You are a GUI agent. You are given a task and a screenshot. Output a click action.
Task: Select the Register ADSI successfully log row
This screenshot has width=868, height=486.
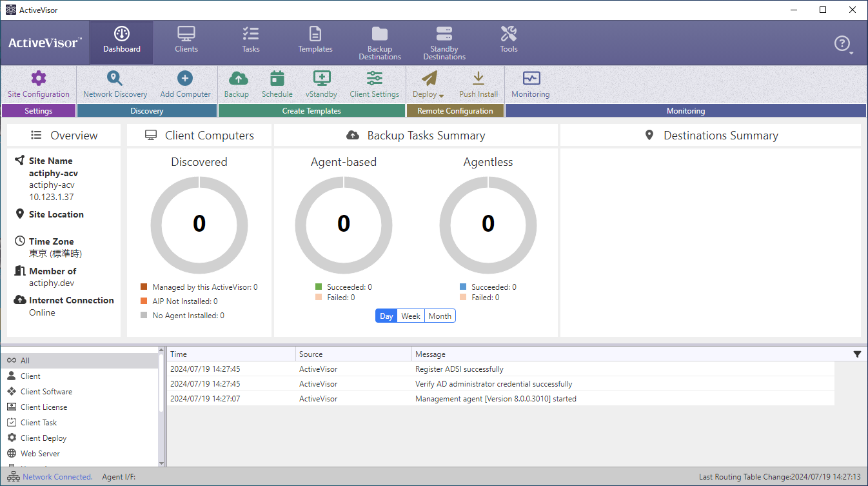pyautogui.click(x=500, y=369)
